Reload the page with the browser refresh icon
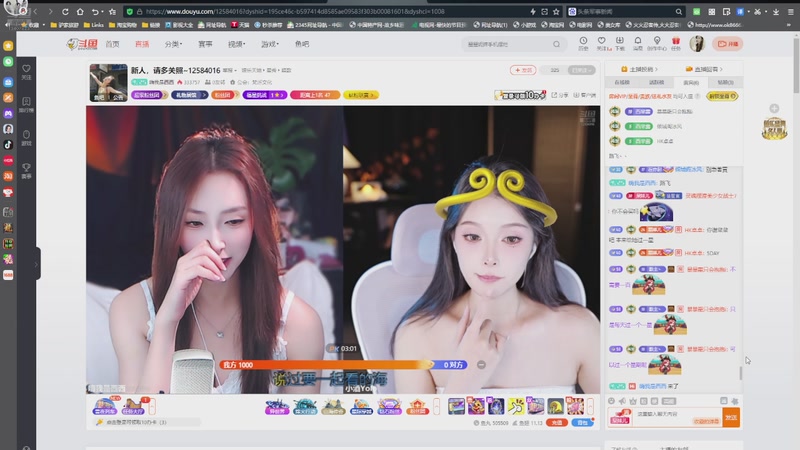 click(65, 11)
